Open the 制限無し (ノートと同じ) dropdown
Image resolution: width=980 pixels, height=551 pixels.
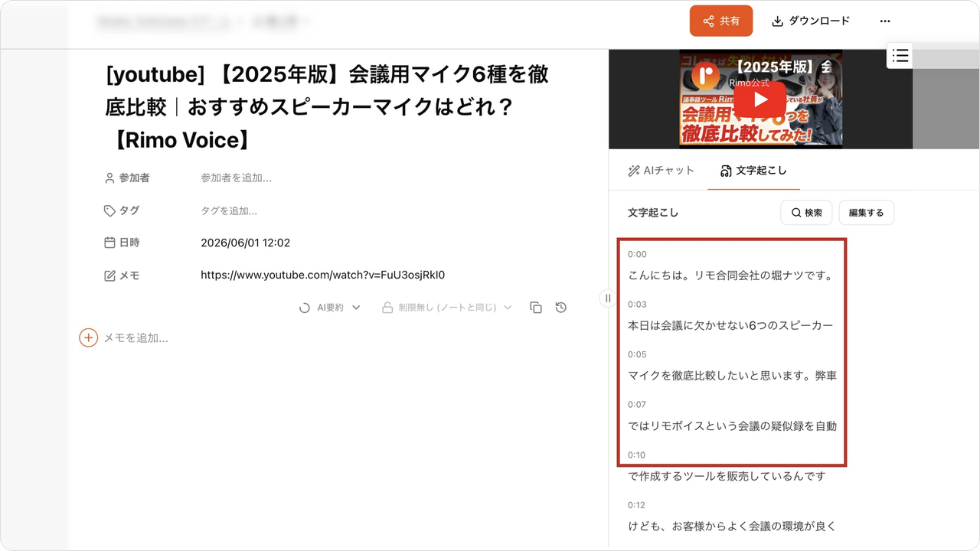[x=446, y=308]
